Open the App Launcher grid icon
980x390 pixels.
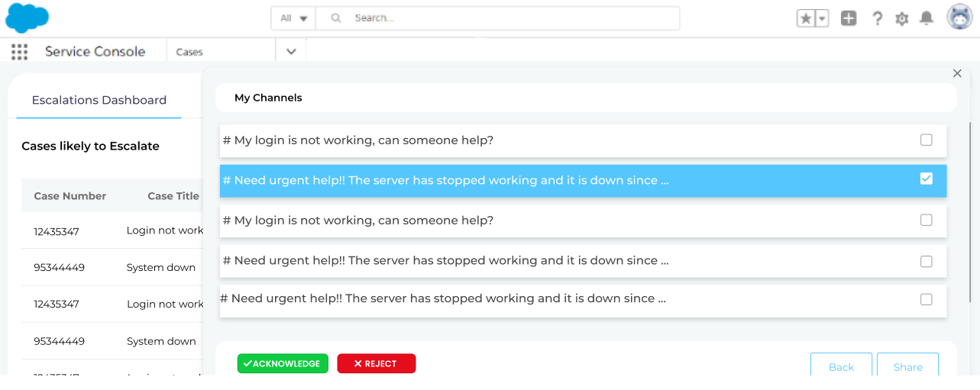tap(20, 52)
